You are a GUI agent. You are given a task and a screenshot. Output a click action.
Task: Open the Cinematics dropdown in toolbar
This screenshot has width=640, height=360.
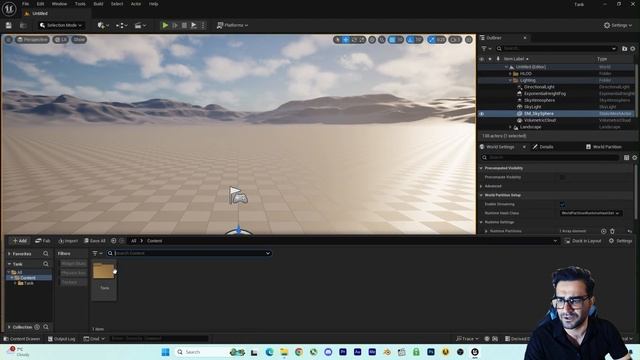coord(140,25)
